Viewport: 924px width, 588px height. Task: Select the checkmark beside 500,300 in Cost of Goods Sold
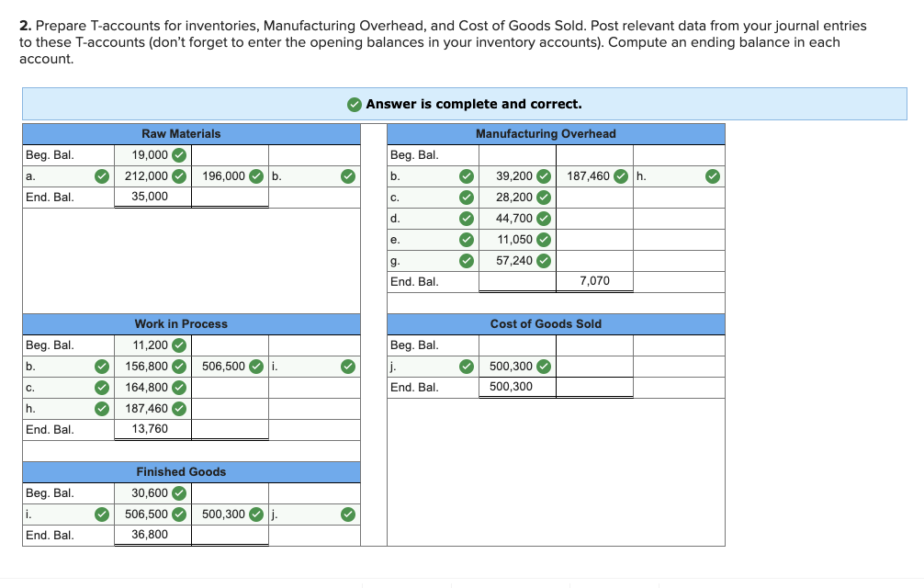coord(547,366)
